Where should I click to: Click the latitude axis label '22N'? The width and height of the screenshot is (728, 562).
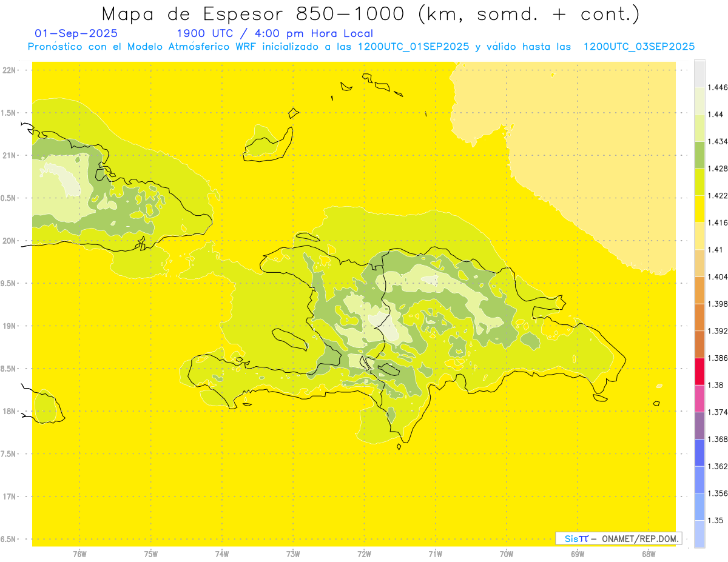(x=9, y=70)
